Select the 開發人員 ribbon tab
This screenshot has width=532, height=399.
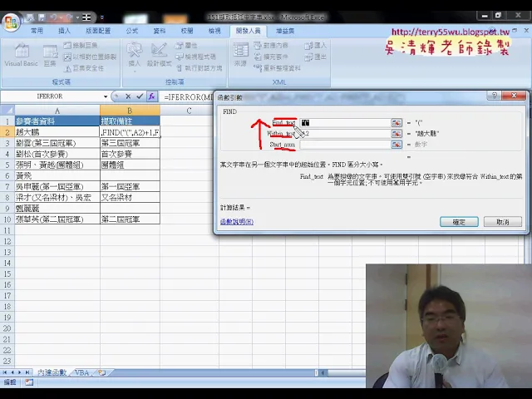[x=248, y=31]
